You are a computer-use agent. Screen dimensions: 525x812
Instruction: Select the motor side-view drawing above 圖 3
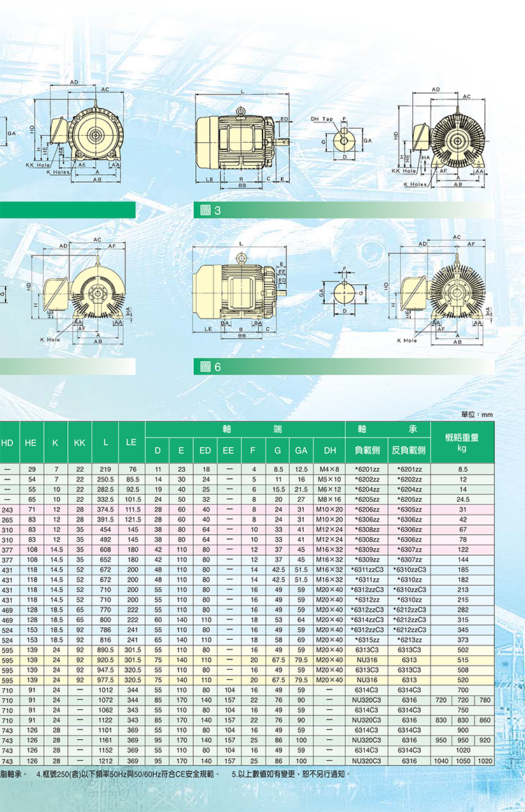tap(241, 140)
